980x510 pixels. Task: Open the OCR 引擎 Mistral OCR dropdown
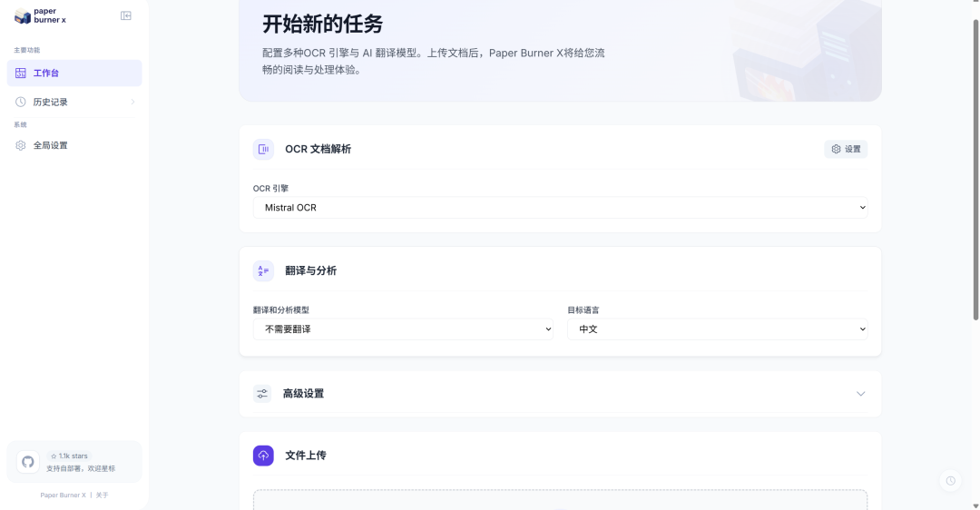click(x=560, y=208)
